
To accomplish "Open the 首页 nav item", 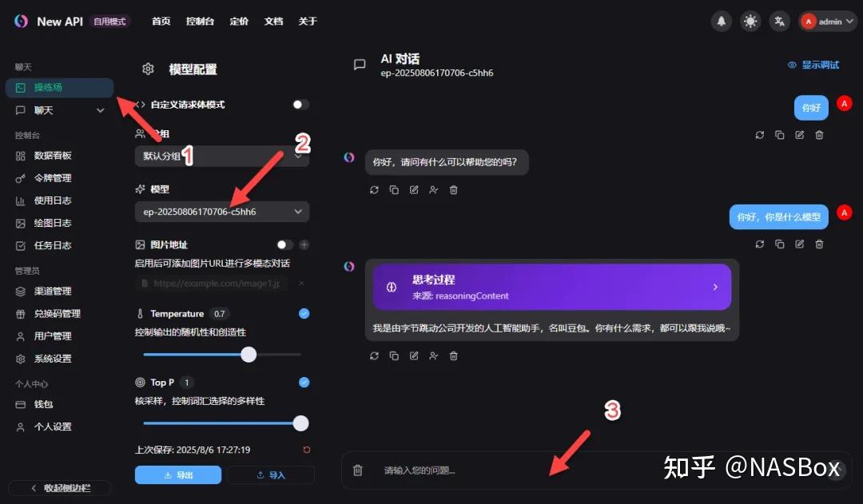I will coord(161,22).
